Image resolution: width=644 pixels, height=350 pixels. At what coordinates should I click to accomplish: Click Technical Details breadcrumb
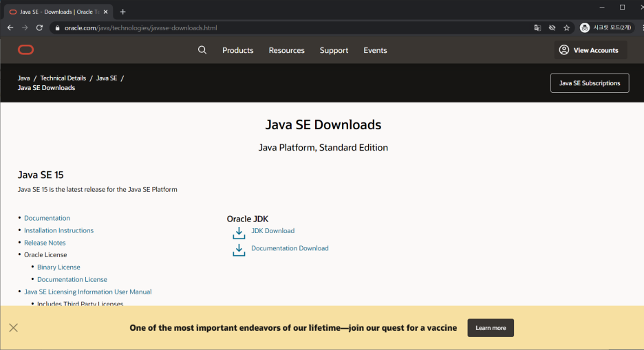[63, 78]
